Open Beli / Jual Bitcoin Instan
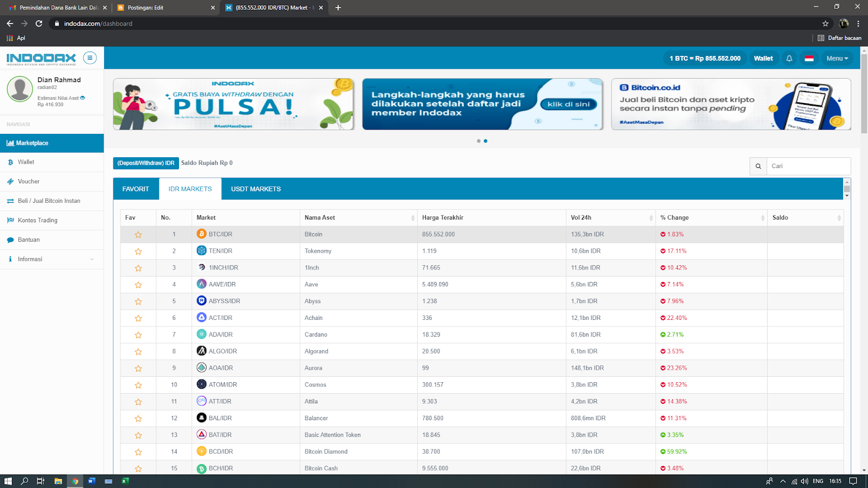The width and height of the screenshot is (868, 488). point(52,201)
